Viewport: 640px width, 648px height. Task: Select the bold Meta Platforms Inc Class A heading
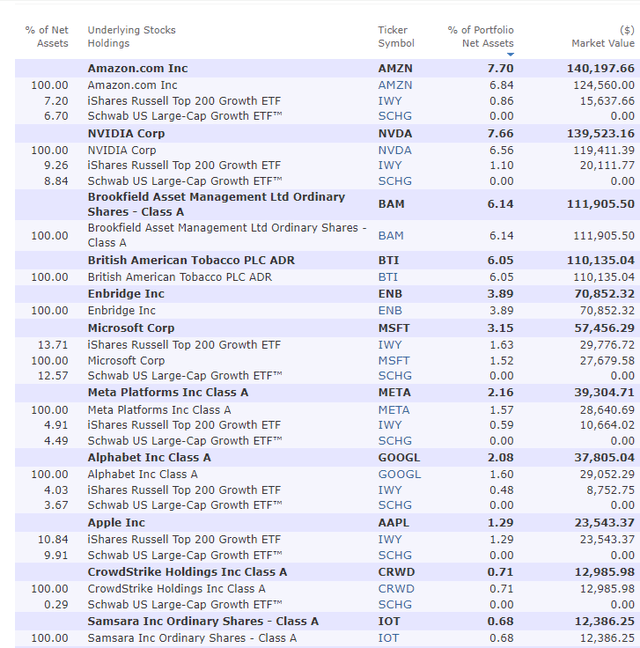coord(168,393)
